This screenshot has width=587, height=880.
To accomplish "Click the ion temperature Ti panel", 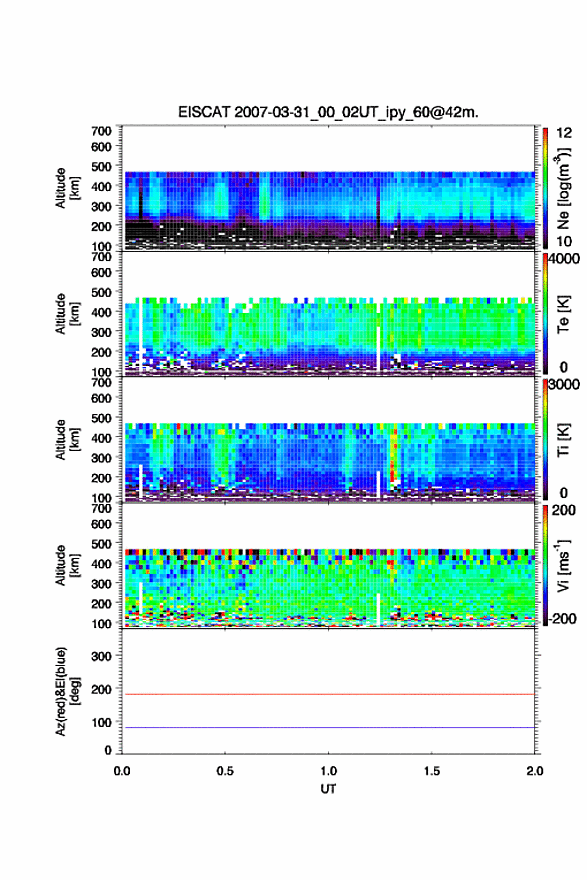I will 328,439.
